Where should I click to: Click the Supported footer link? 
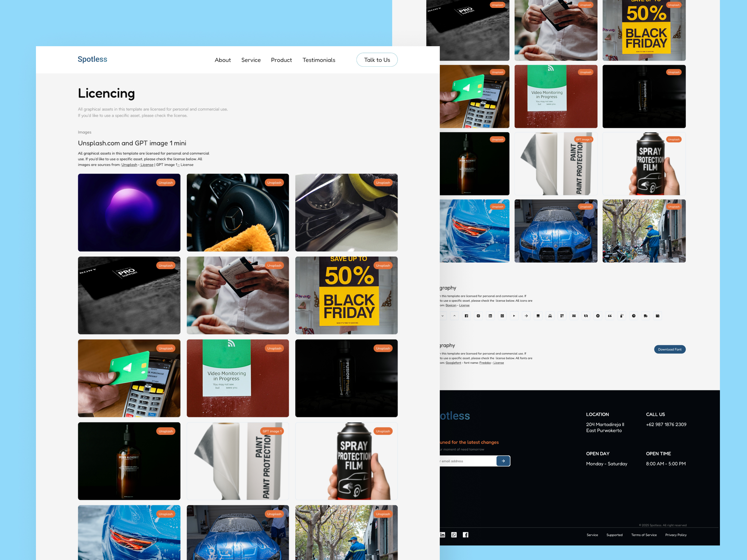pos(614,535)
